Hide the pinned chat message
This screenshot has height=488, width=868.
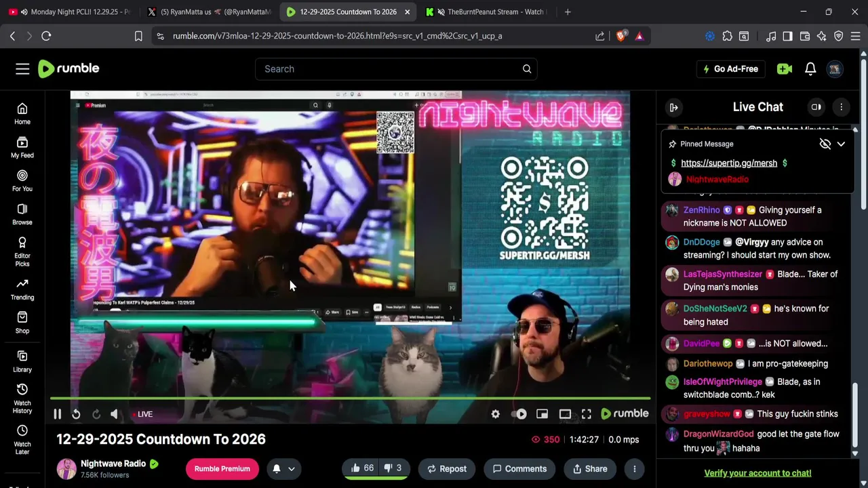point(825,144)
